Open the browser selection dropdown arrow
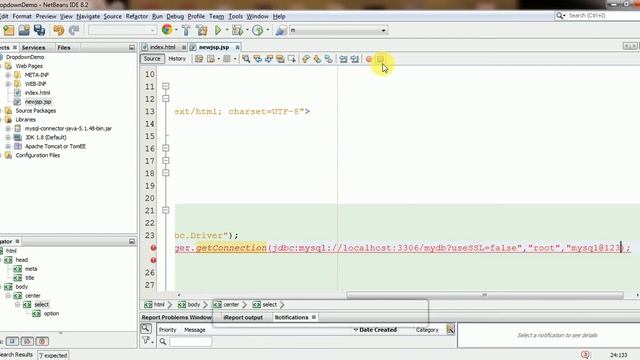Image resolution: width=640 pixels, height=360 pixels. 176,30
